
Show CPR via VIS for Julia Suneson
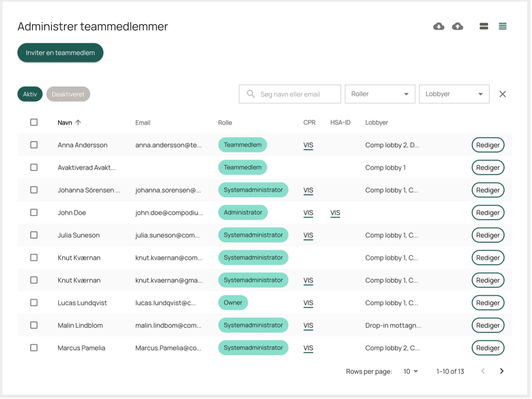point(308,236)
